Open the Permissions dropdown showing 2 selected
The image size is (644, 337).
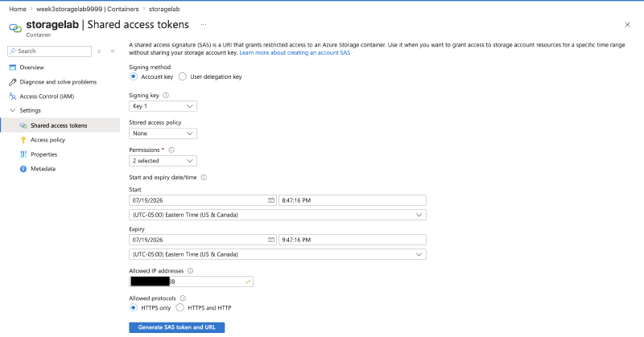[x=163, y=161]
